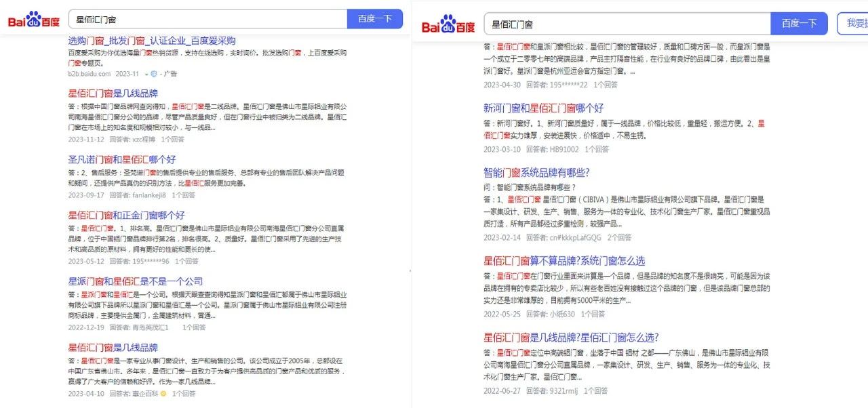This screenshot has width=868, height=408.
Task: Click the partially visible 我要提 button at far right
Action: coord(852,24)
